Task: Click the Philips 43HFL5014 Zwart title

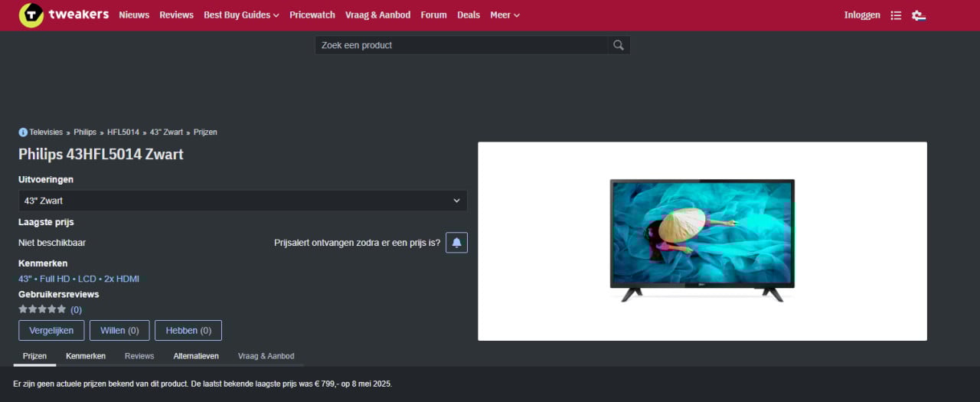Action: (101, 154)
